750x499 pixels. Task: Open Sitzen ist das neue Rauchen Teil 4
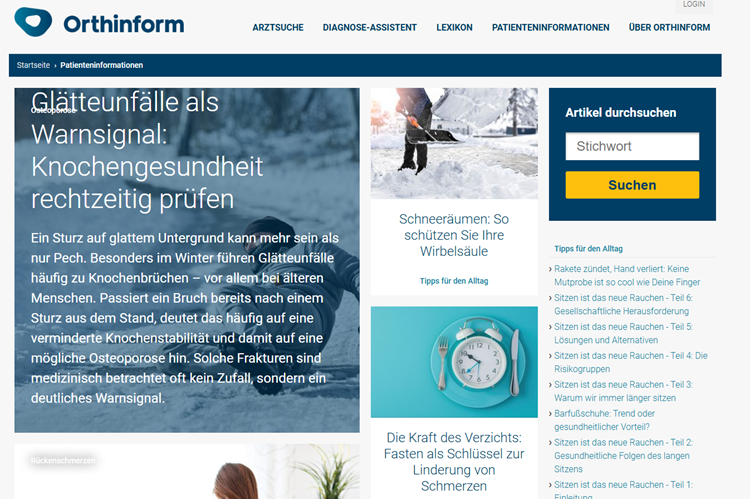click(630, 362)
